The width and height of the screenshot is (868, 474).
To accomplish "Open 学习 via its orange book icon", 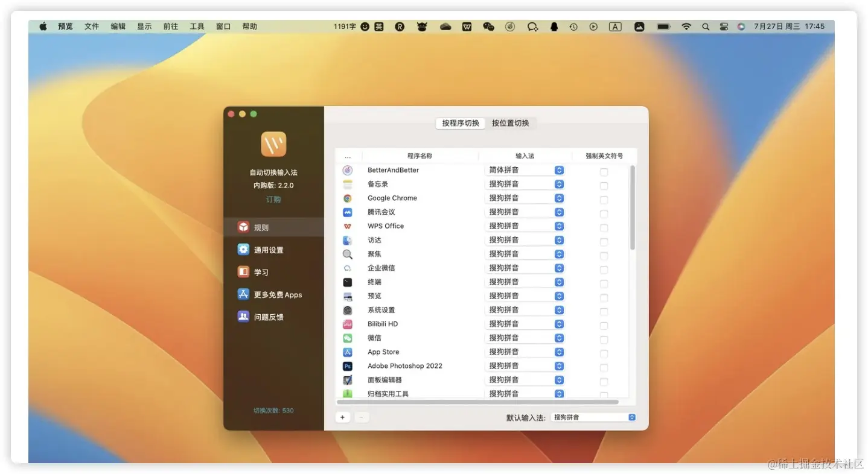I will point(243,272).
